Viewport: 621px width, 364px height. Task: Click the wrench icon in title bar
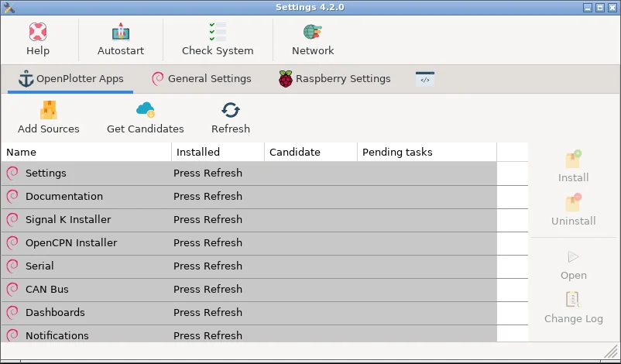click(x=9, y=8)
